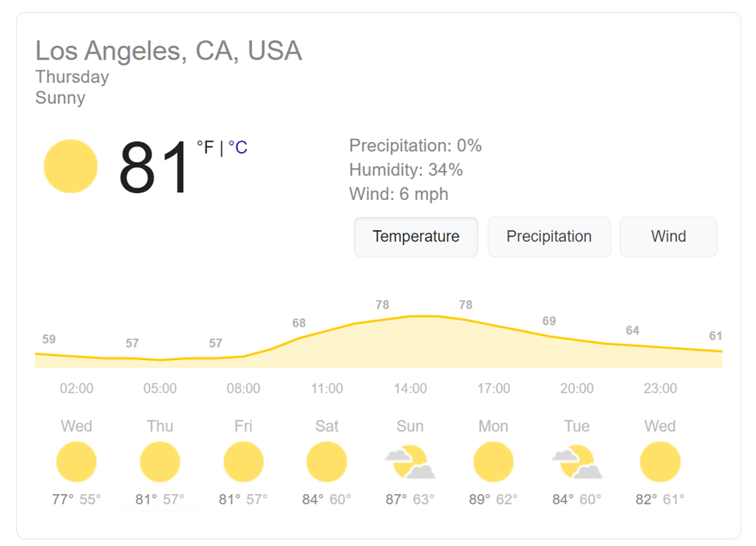
Task: Select Tue partly cloudy forecast icon
Action: [577, 461]
